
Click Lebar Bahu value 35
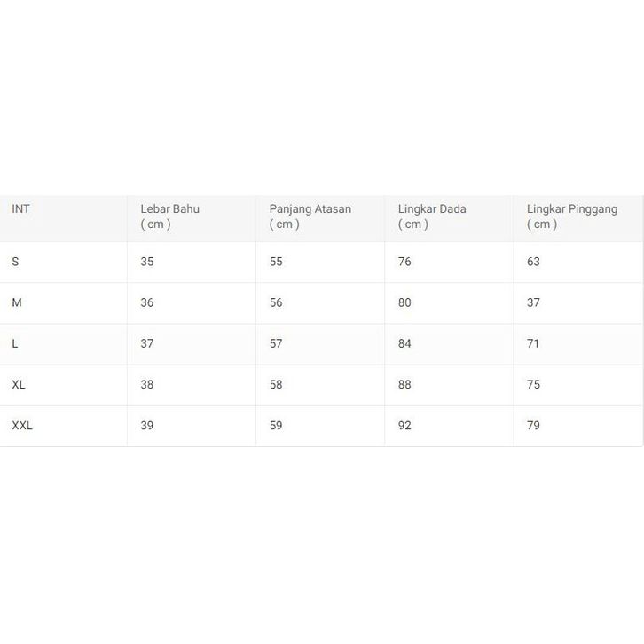147,262
